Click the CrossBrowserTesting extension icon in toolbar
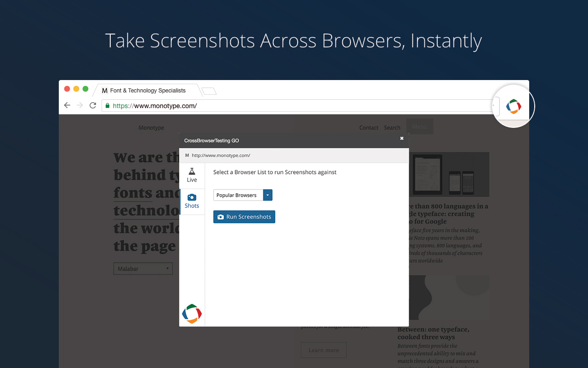 pyautogui.click(x=514, y=106)
